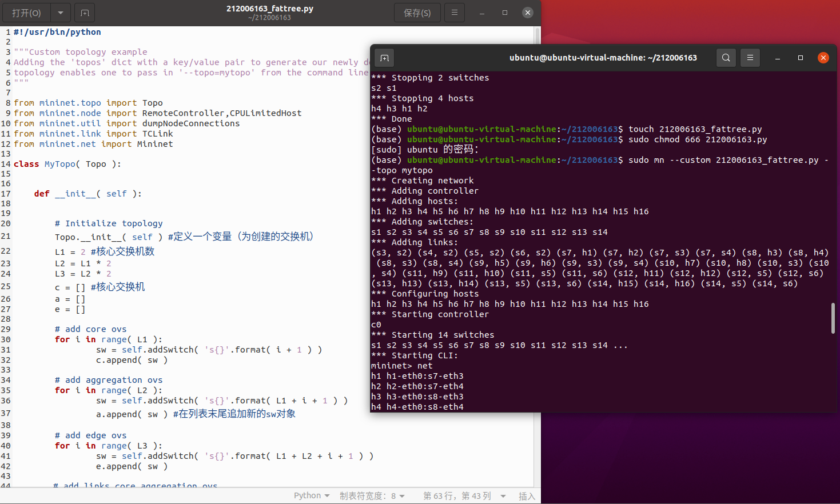Image resolution: width=840 pixels, height=504 pixels.
Task: Maximize the text editor window
Action: (505, 13)
